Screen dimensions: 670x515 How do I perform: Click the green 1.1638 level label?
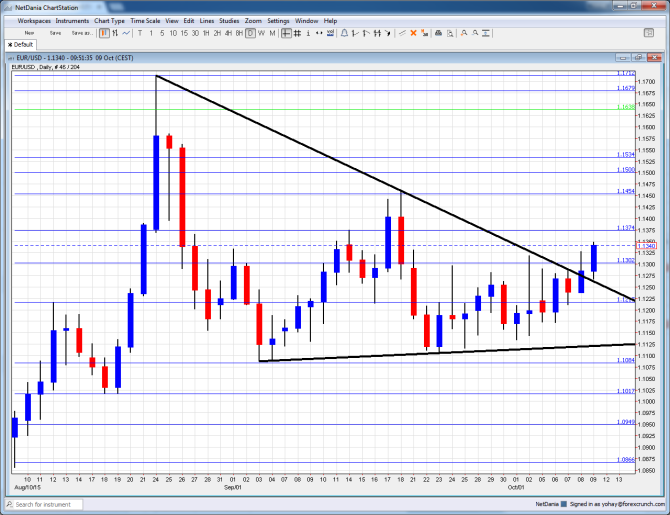point(626,107)
